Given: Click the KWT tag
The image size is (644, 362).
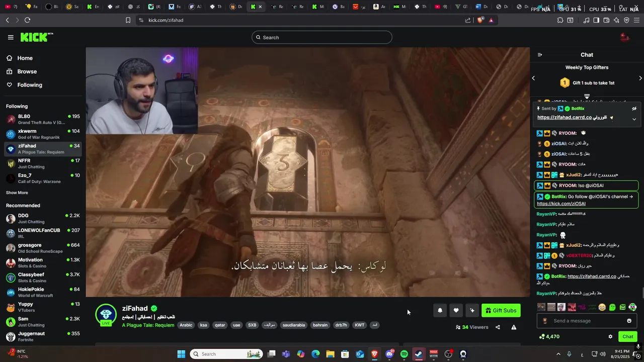Looking at the screenshot, I should (x=359, y=325).
